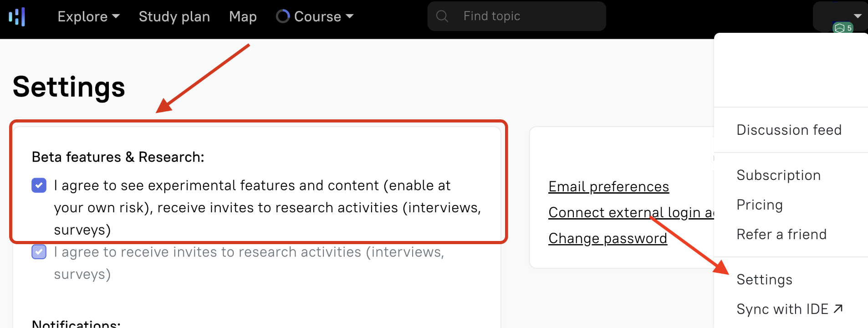This screenshot has height=328, width=868.
Task: Open Pricing from the profile menu
Action: pos(760,205)
